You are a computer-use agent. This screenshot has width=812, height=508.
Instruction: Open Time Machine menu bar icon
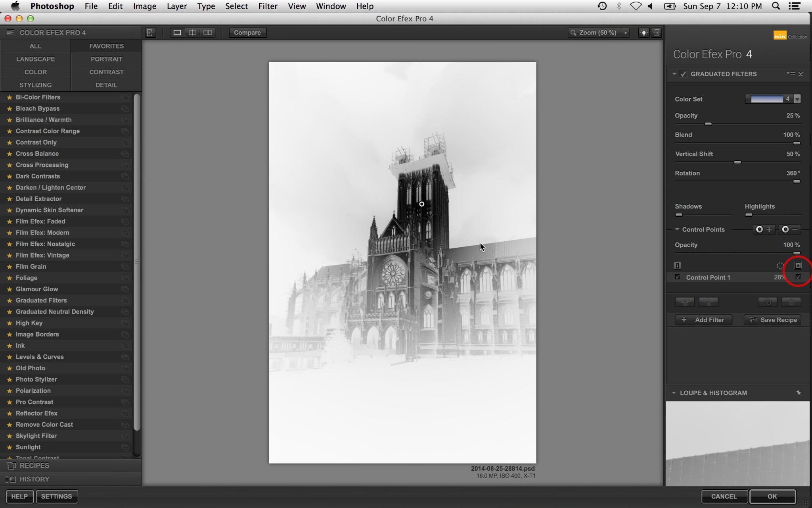tap(602, 6)
